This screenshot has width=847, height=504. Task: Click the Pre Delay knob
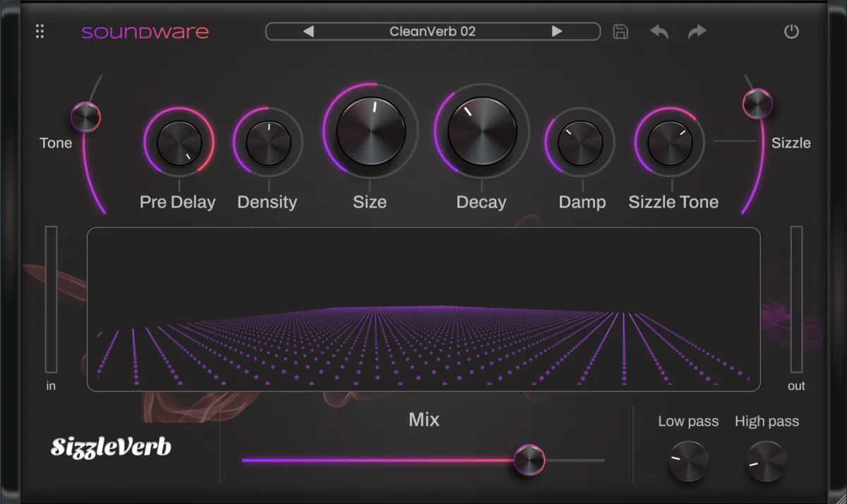[179, 143]
